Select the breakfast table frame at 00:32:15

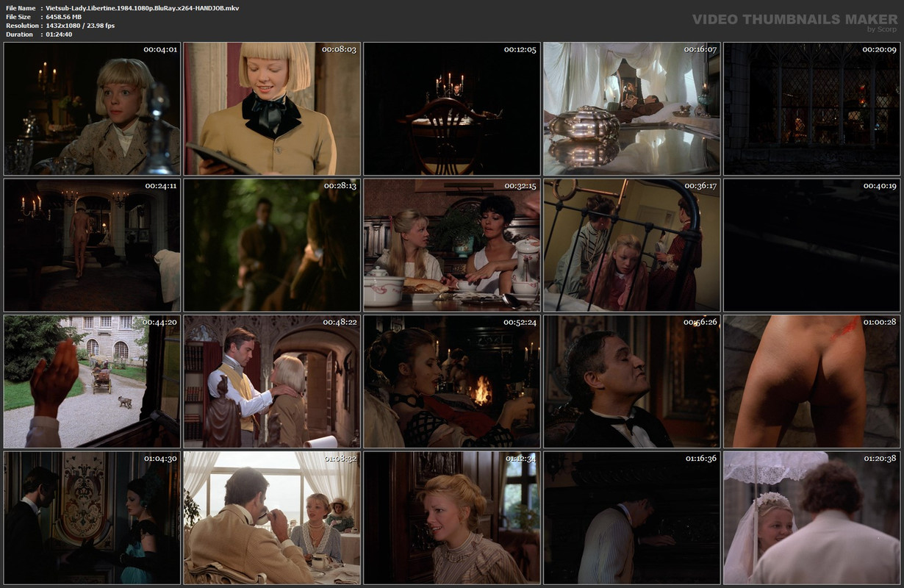click(x=452, y=245)
